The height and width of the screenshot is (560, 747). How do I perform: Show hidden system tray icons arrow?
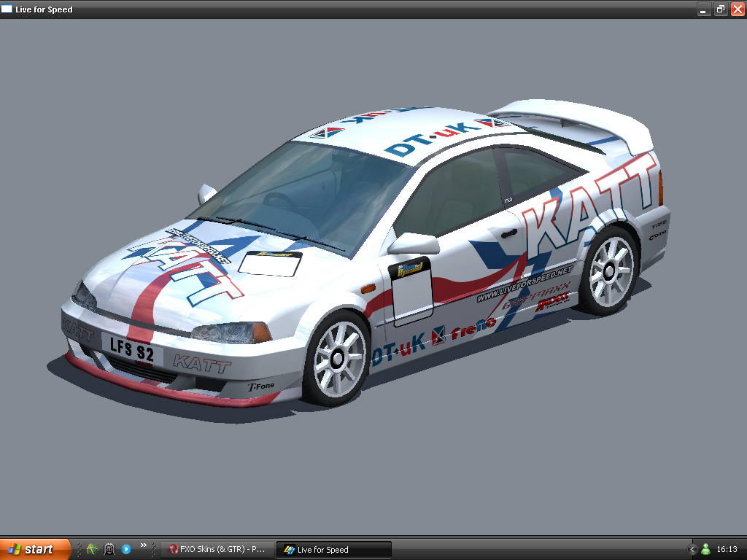tap(693, 550)
